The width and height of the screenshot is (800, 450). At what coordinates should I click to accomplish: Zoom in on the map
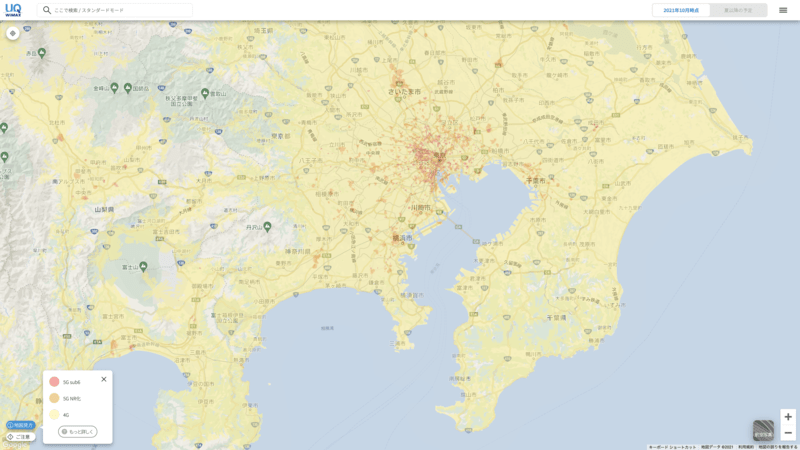tap(788, 417)
